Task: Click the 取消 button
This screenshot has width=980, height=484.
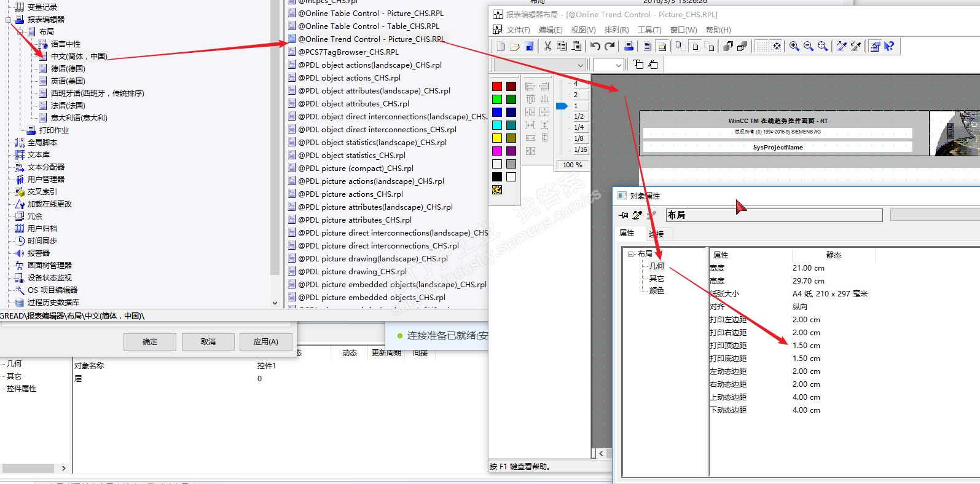Action: coord(208,342)
